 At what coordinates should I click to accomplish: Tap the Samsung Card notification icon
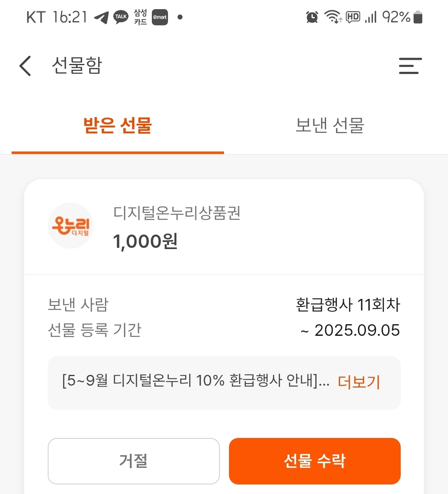140,17
